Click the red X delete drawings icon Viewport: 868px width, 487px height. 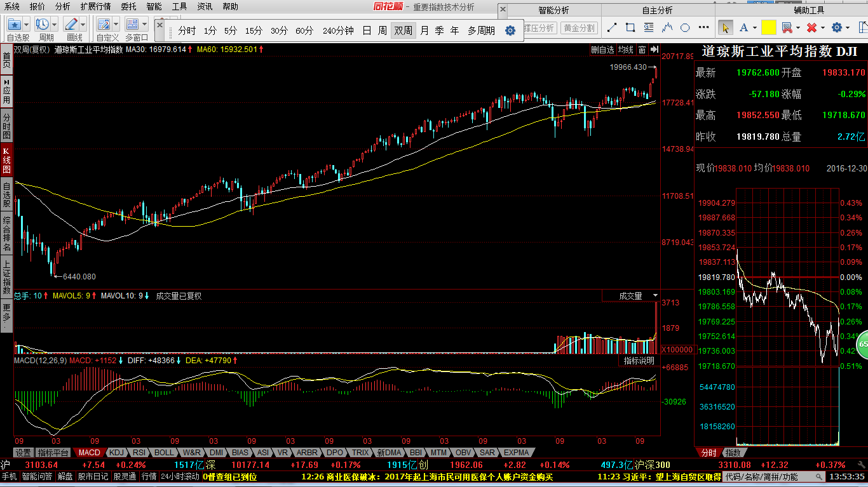pos(811,27)
